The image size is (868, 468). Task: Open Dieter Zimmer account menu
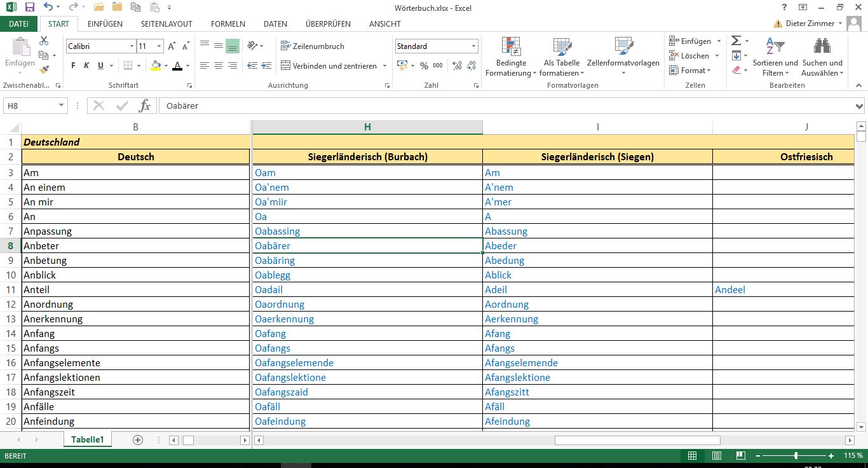814,23
